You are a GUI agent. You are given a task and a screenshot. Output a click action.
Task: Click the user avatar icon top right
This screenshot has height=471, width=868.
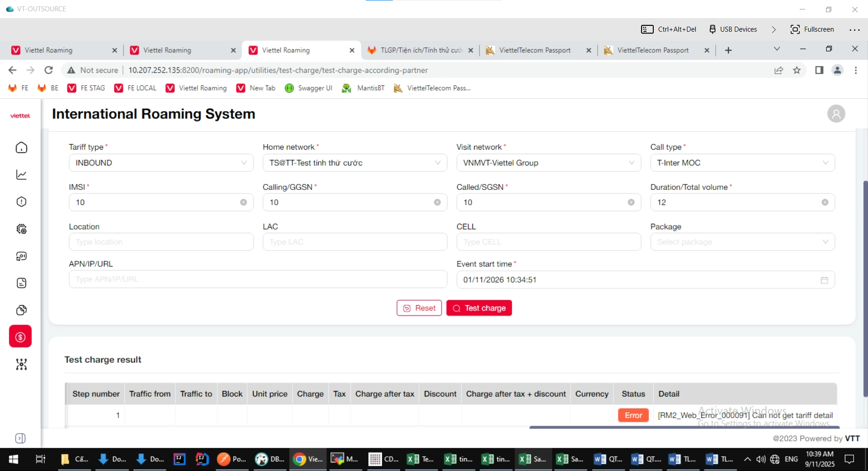836,114
